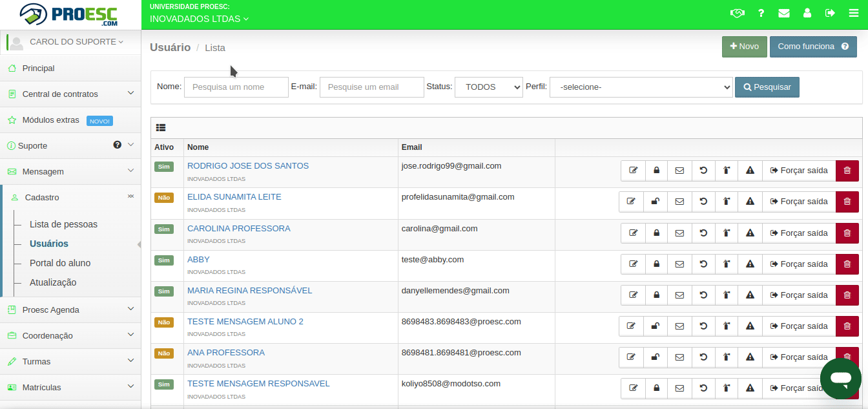The image size is (868, 409).
Task: Click the Nome search input field
Action: coord(236,87)
